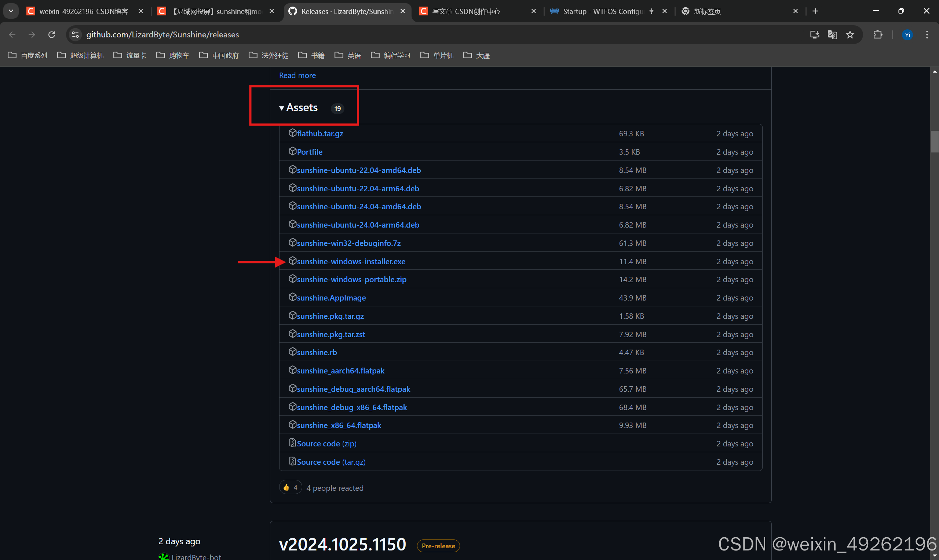Viewport: 939px width, 560px height.
Task: View site information icon beside URL
Action: point(75,35)
